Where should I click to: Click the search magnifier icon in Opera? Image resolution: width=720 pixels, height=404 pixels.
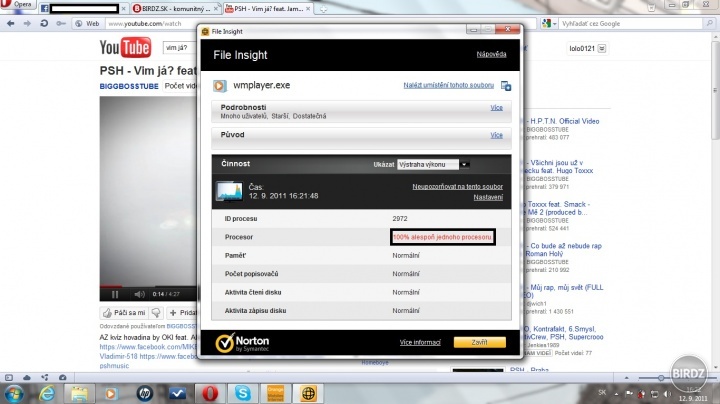click(709, 23)
